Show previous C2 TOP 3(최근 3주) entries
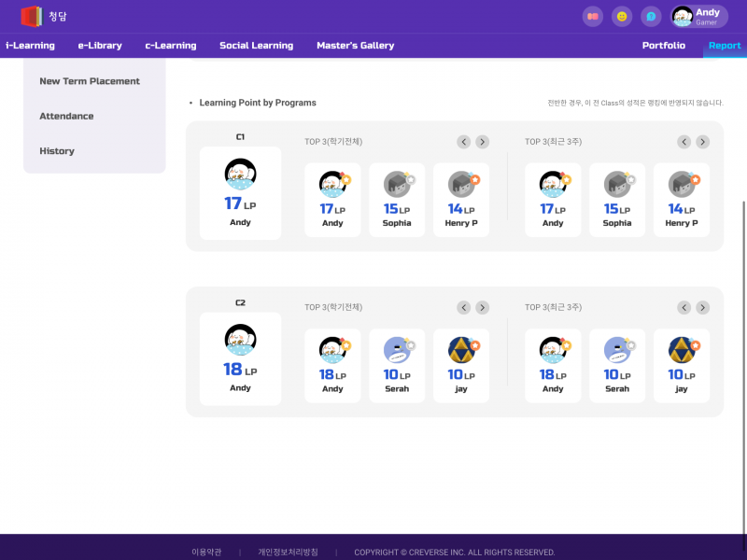The width and height of the screenshot is (747, 560). (x=684, y=308)
